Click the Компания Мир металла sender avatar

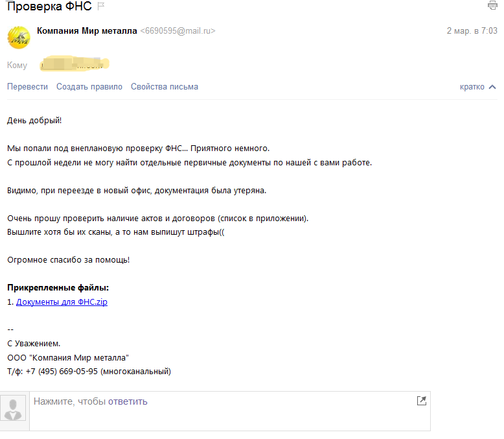pos(18,37)
